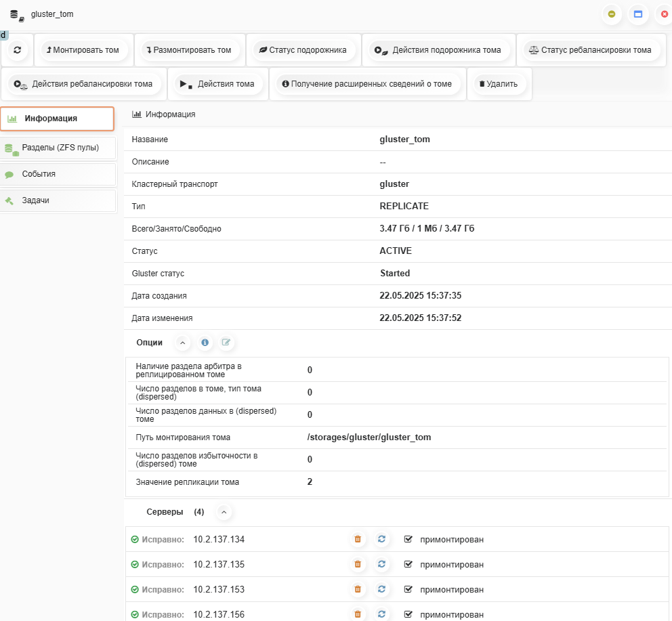The height and width of the screenshot is (621, 672).
Task: Delete server 10.2.137.156 with the trash icon
Action: pos(358,614)
